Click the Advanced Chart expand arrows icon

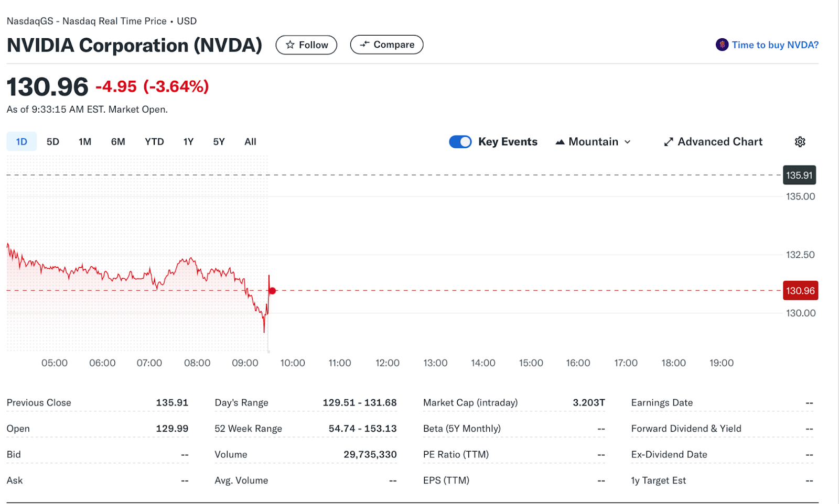669,141
